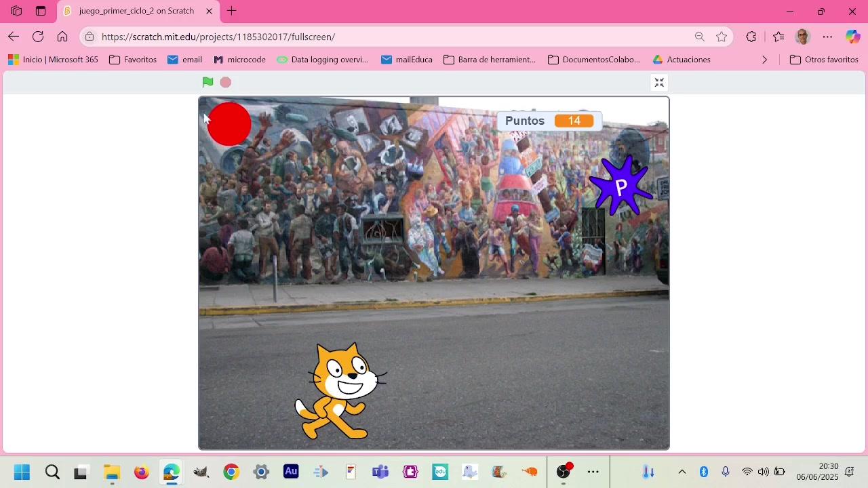Start the Scratch project with the green flag
868x488 pixels.
click(x=208, y=82)
